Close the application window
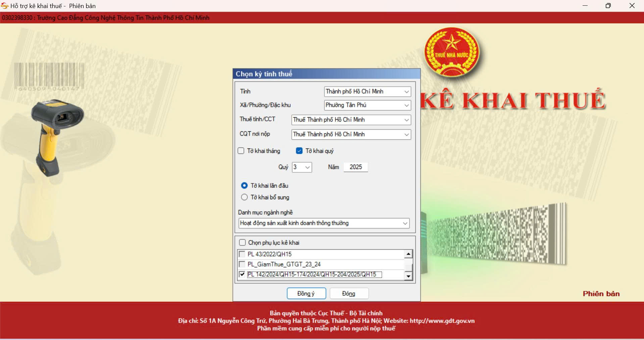644x340 pixels. (x=632, y=6)
